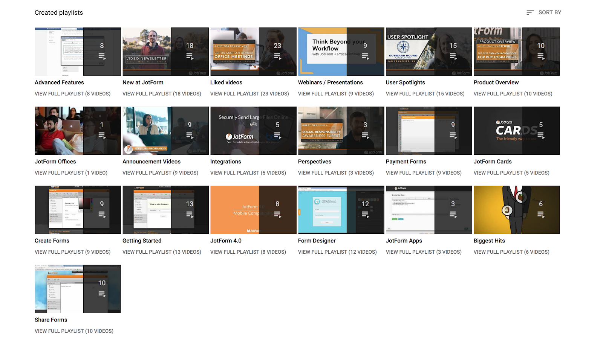603x364 pixels.
Task: View full playlist under Biggest Hits
Action: click(511, 252)
